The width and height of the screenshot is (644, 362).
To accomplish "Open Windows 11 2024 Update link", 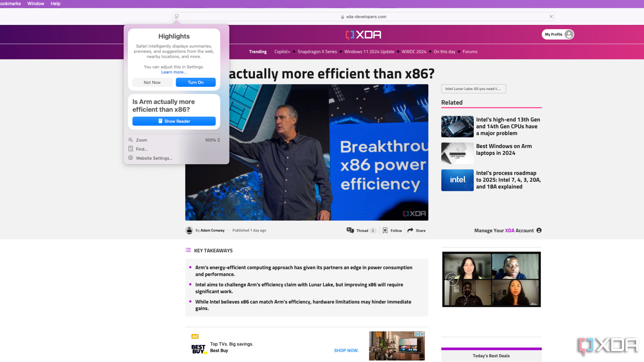I will click(369, 52).
